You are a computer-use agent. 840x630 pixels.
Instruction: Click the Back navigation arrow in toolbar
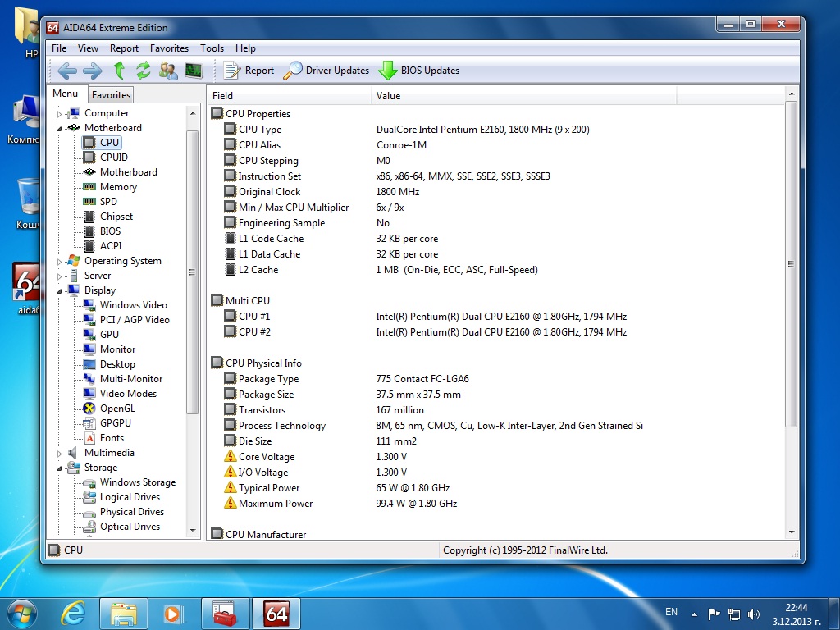67,71
